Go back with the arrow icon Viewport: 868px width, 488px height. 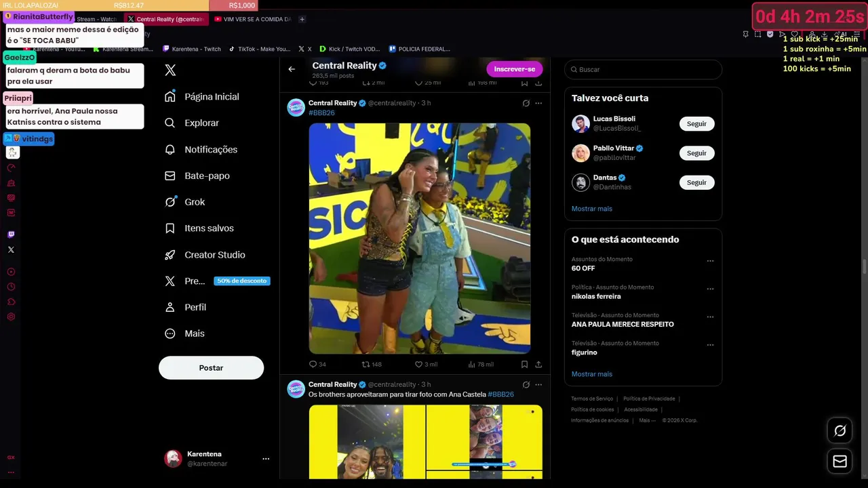pyautogui.click(x=292, y=69)
